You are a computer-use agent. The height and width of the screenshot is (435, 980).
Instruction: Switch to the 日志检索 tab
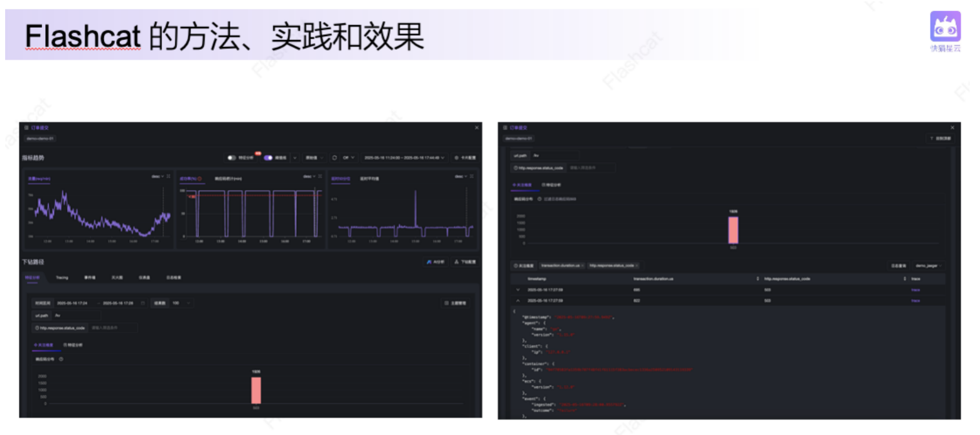point(174,278)
